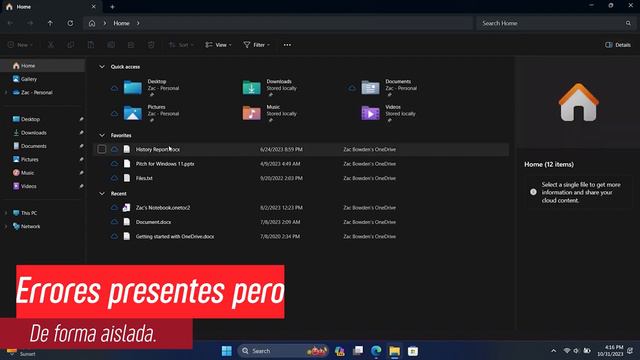Select pinned Desktop in sidebar
This screenshot has height=360, width=640.
tap(42, 119)
